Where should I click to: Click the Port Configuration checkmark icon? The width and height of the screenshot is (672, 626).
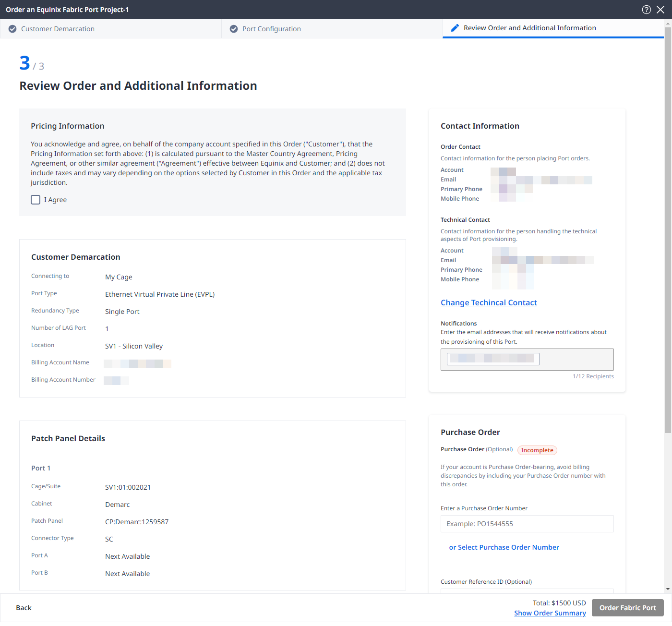234,29
